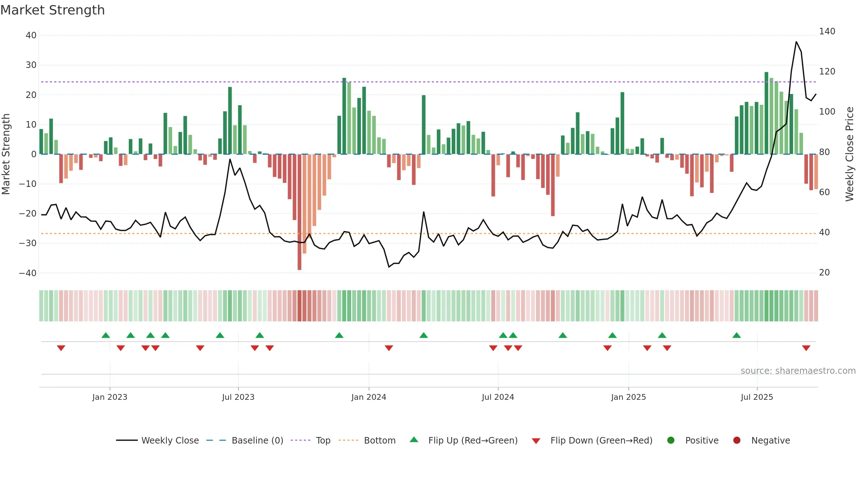Click the Weekly Close Price axis title
This screenshot has width=868, height=488.
[x=849, y=154]
